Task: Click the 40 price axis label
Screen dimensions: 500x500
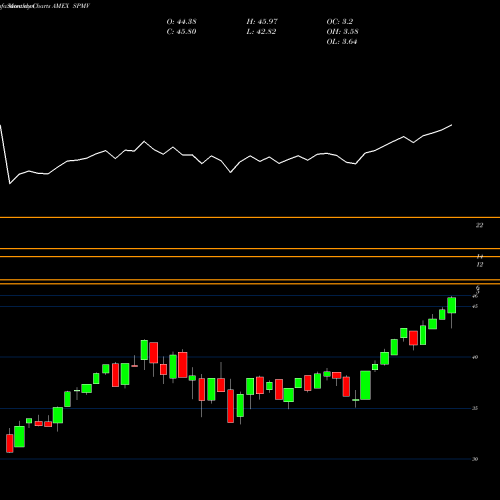Action: point(475,357)
